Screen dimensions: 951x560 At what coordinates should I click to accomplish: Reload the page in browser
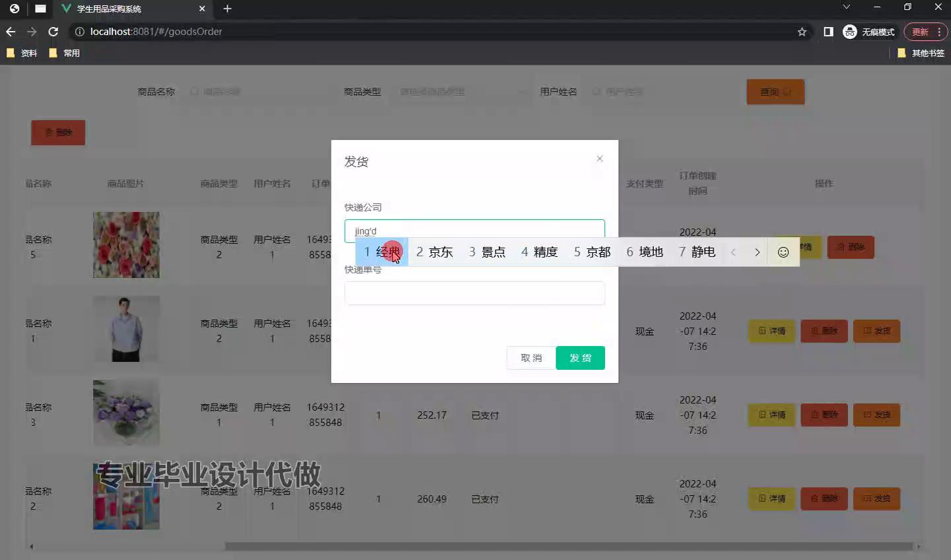53,32
